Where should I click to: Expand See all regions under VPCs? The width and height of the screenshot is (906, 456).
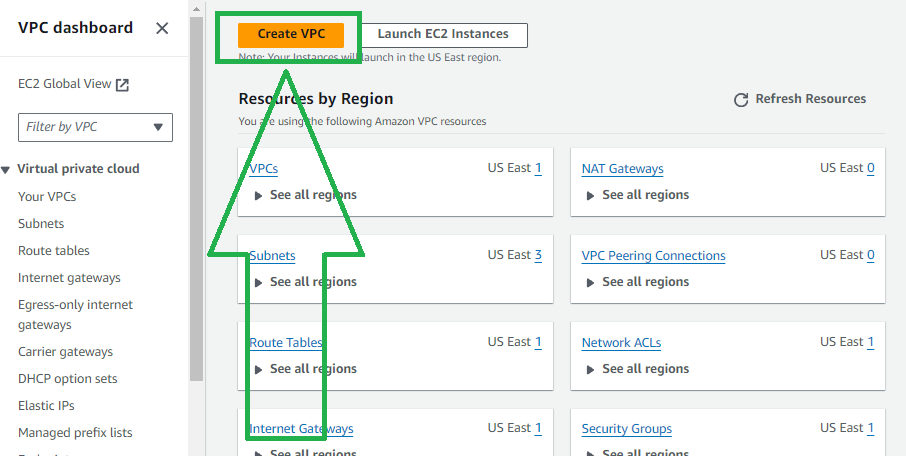point(306,195)
